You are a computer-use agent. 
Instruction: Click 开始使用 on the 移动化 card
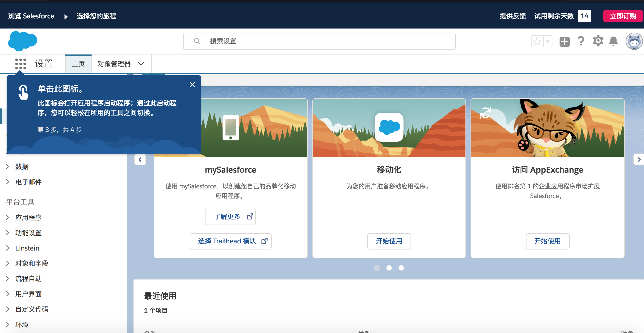(x=389, y=241)
